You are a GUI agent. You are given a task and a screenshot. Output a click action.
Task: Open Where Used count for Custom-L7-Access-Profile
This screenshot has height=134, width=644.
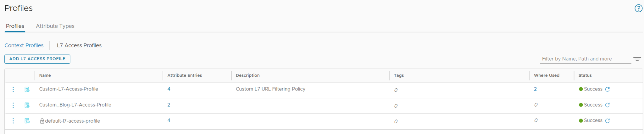535,89
